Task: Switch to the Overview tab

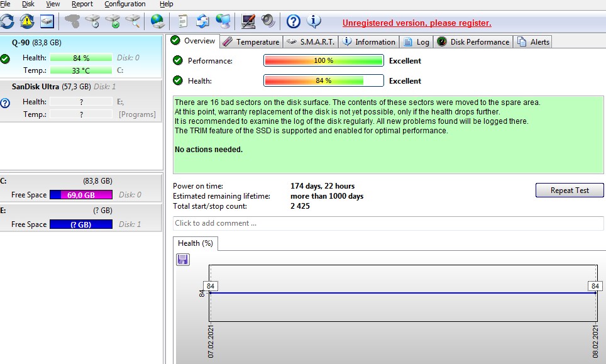Action: (193, 41)
